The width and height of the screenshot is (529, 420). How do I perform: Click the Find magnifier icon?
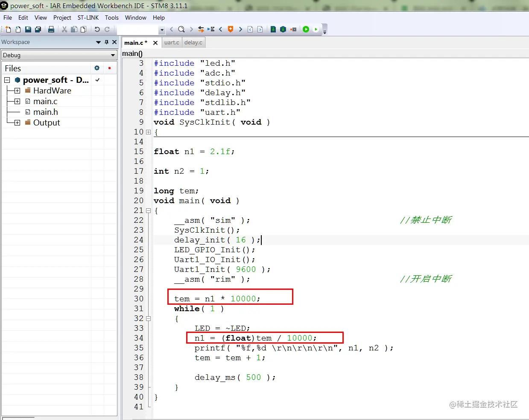[181, 29]
